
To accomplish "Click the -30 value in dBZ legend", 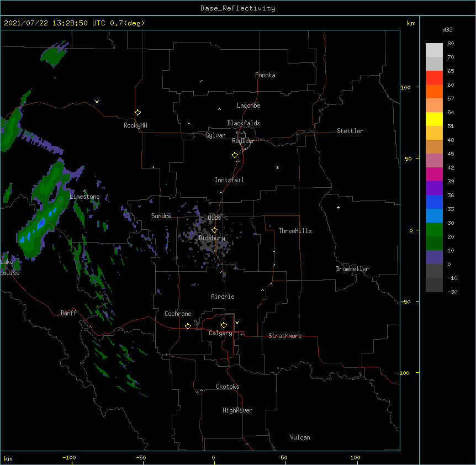I will [x=452, y=292].
